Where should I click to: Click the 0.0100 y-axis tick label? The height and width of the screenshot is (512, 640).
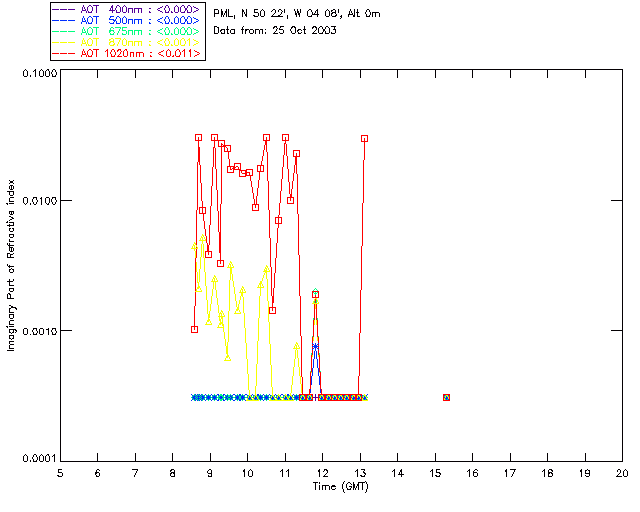click(x=39, y=201)
